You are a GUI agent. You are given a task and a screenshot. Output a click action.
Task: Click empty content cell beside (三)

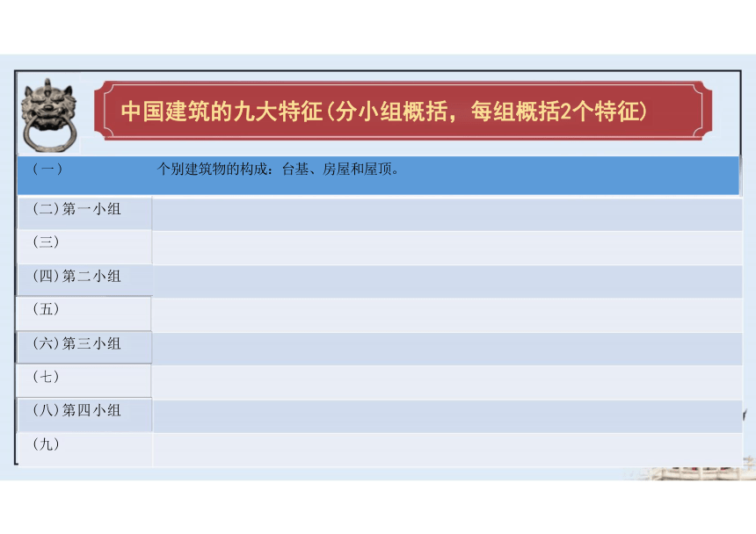pyautogui.click(x=447, y=248)
